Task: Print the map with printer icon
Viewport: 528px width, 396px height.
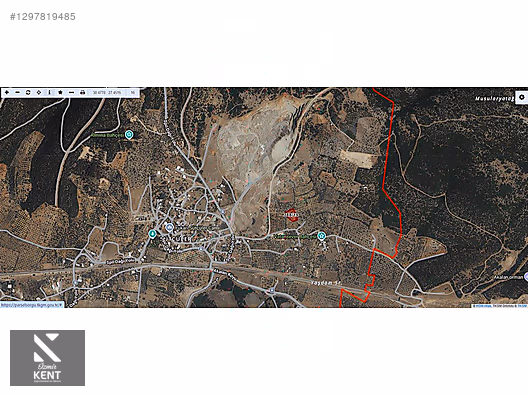Action: tap(82, 92)
